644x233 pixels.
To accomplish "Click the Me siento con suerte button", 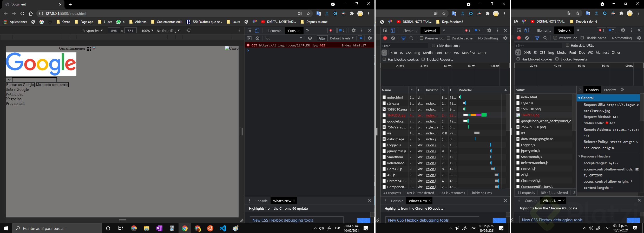I will point(52,85).
